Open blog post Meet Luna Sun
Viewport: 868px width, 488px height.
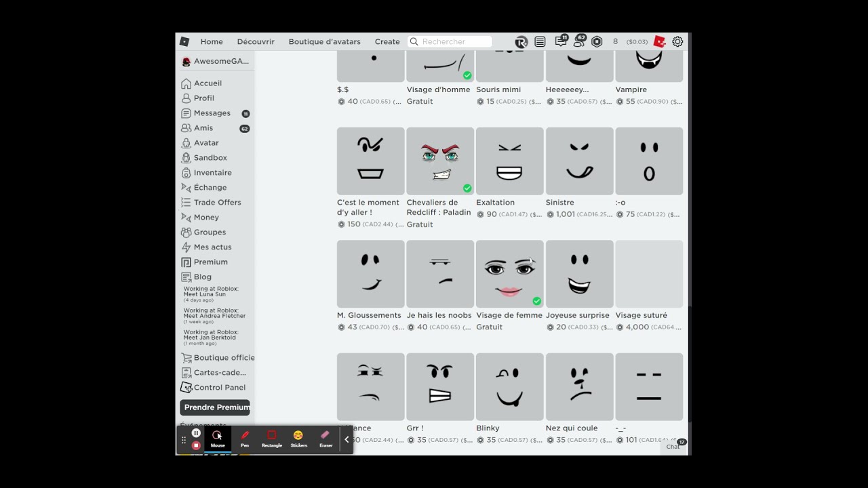coord(211,294)
